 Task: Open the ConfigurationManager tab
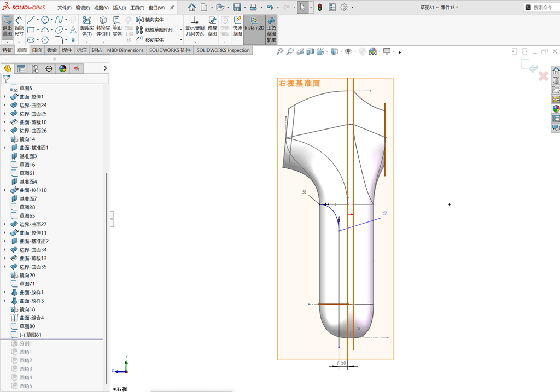(x=35, y=68)
